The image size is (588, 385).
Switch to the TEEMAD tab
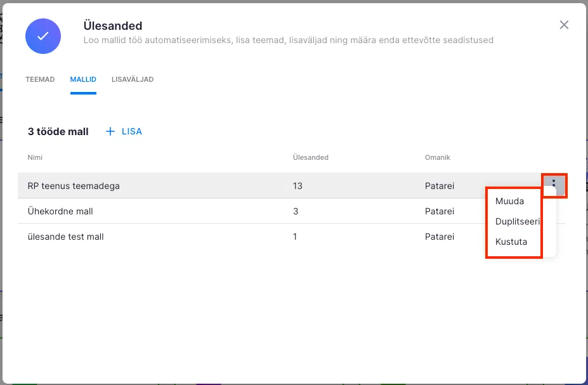tap(40, 79)
